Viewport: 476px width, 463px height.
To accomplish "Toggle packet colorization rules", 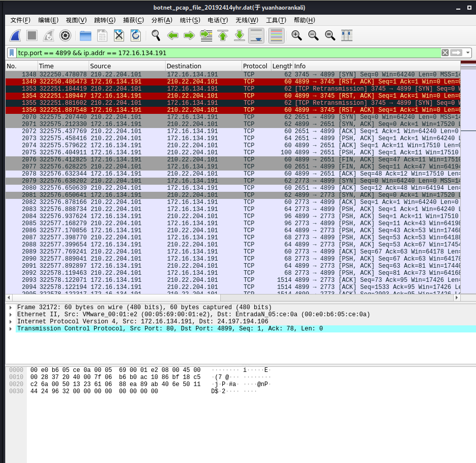I will (276, 35).
